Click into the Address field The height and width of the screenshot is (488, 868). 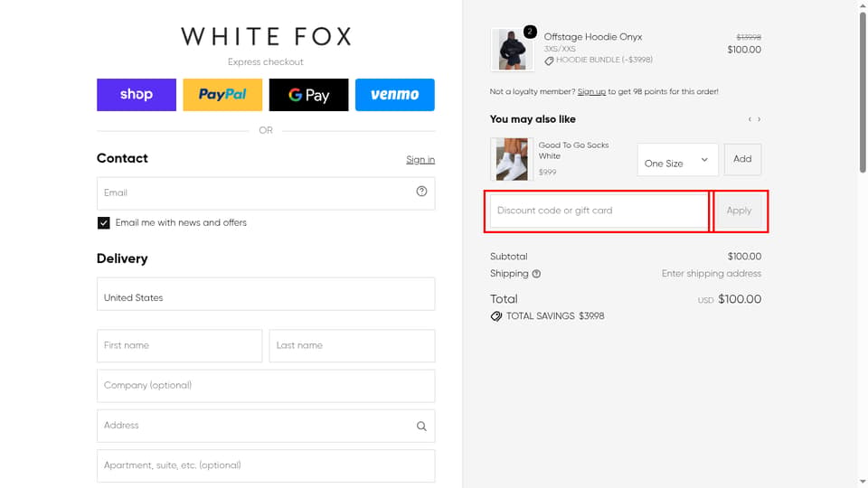(x=266, y=426)
